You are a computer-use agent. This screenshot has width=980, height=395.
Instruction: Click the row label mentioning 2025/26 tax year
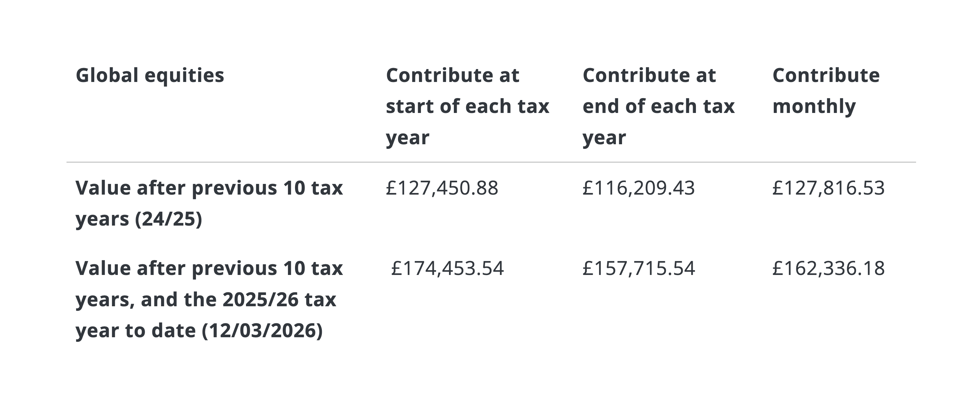(x=209, y=299)
